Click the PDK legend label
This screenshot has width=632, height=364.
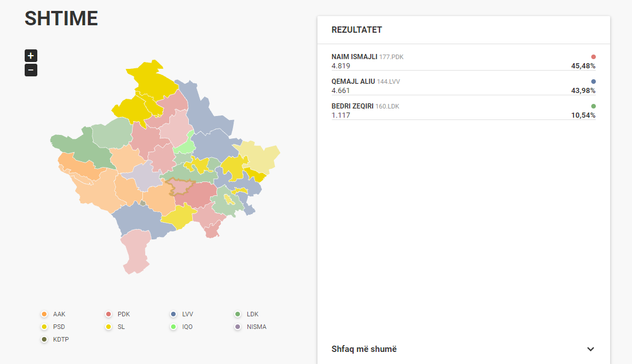(x=124, y=314)
